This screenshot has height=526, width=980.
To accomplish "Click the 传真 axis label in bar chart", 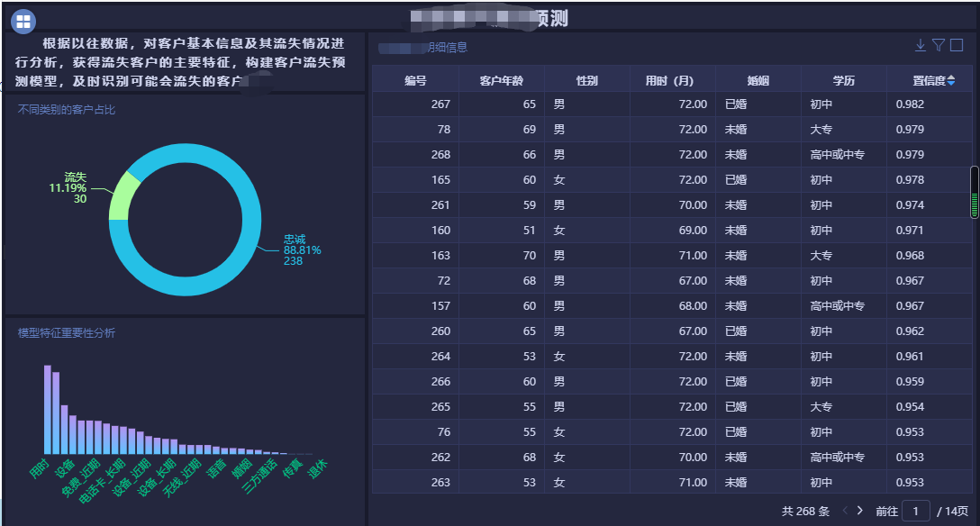I will click(293, 467).
